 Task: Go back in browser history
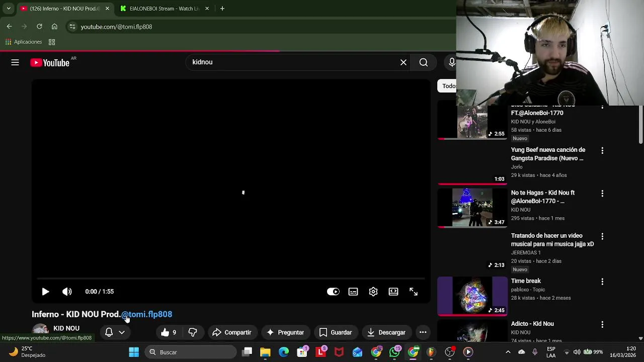coord(9,27)
